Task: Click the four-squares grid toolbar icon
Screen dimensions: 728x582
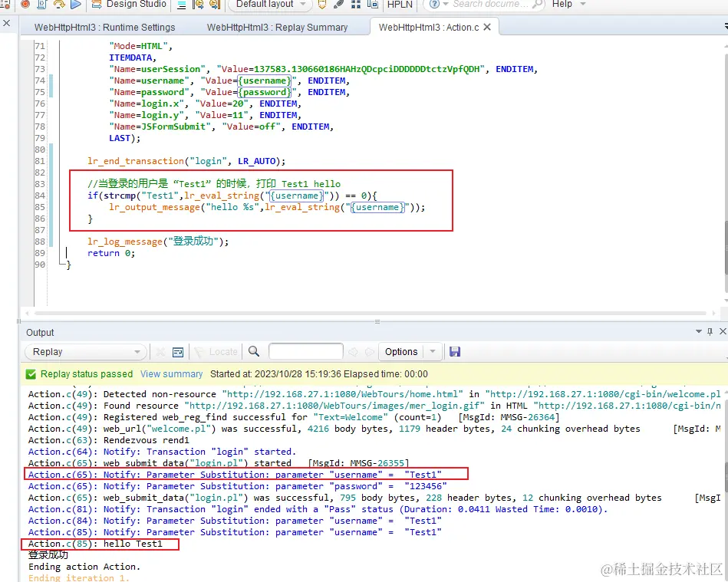Action: point(356,5)
